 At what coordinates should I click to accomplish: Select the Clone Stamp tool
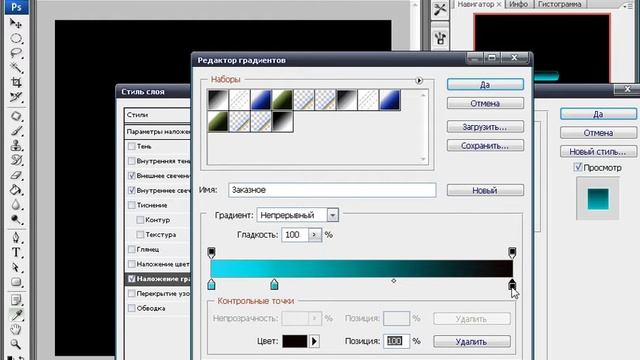(x=16, y=146)
